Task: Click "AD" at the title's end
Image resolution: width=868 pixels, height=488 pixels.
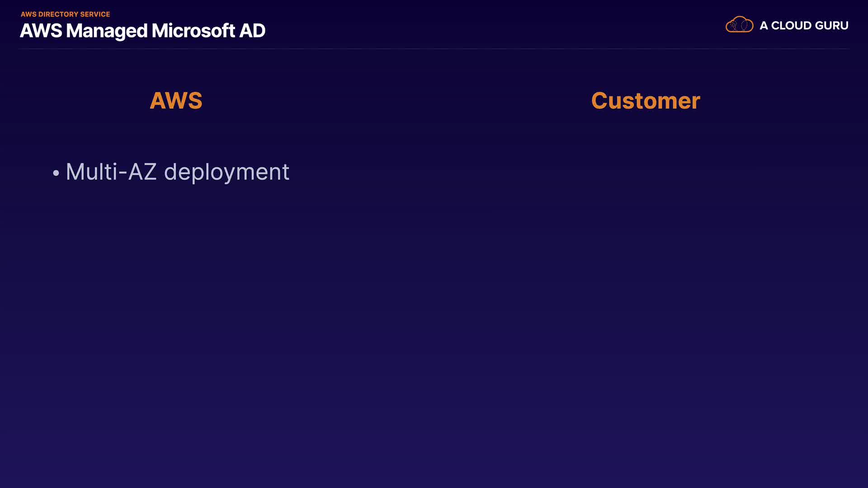Action: tap(252, 31)
